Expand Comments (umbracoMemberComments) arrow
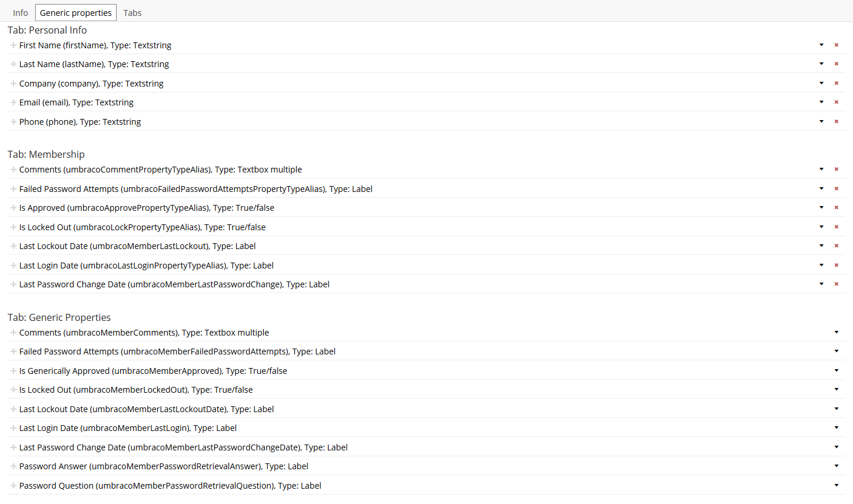 (836, 332)
